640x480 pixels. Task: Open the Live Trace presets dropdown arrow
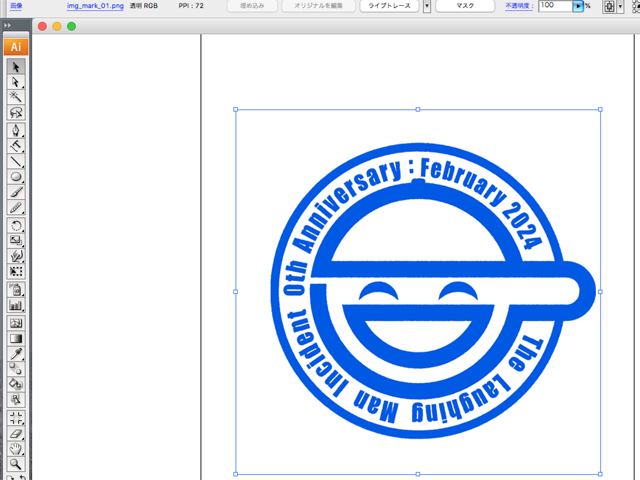tap(427, 6)
